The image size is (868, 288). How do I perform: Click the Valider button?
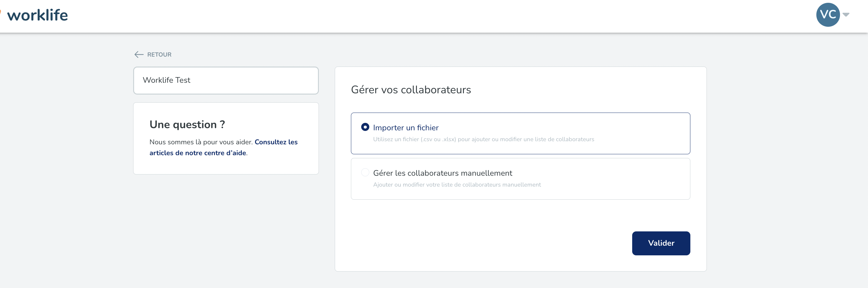click(661, 243)
